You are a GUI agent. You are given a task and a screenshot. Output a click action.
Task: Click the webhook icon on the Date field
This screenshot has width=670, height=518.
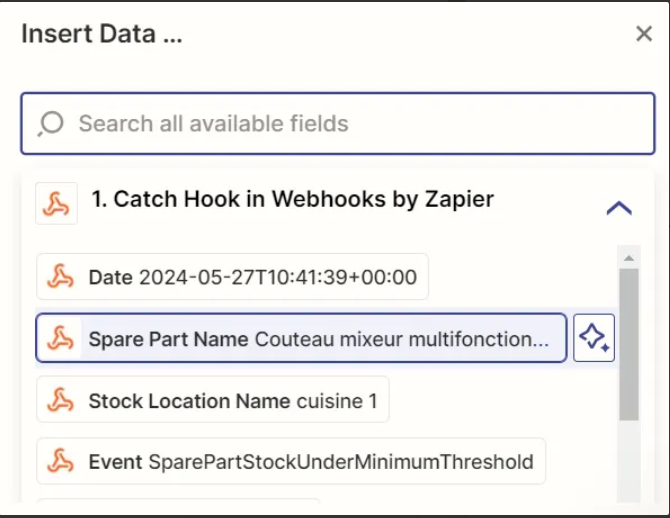(x=60, y=277)
